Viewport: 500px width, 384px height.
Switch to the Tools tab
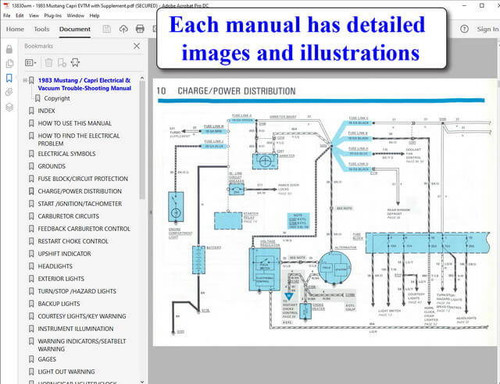[42, 29]
